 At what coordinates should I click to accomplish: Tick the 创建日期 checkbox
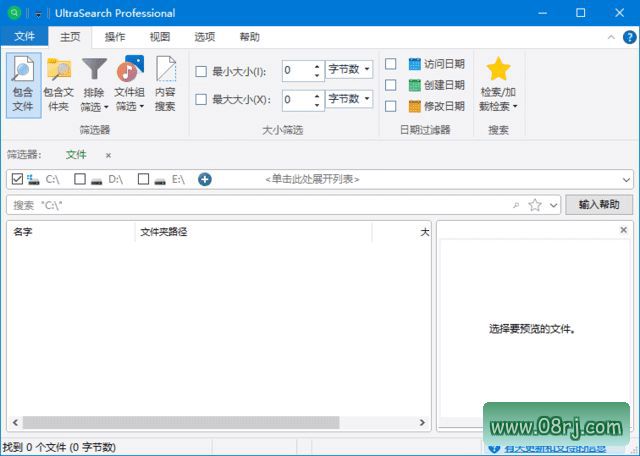point(391,85)
